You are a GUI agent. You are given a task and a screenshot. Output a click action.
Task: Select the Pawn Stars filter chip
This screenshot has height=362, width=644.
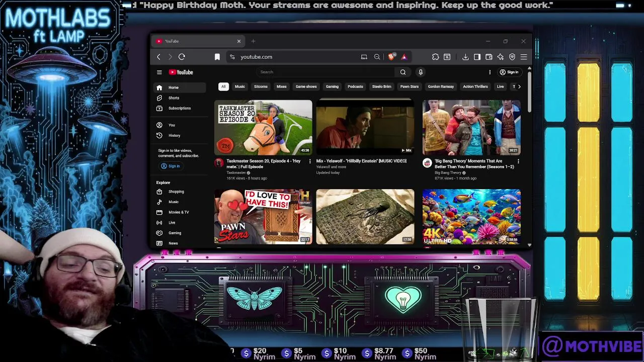click(409, 86)
